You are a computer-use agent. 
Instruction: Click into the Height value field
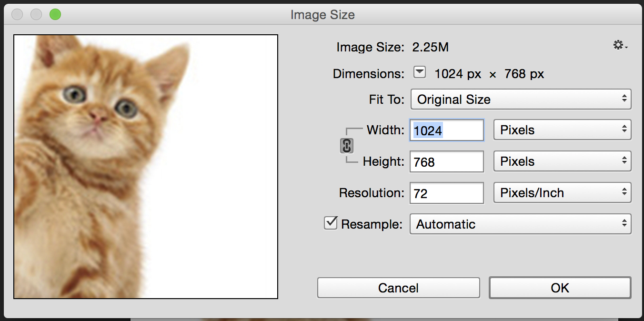(447, 162)
